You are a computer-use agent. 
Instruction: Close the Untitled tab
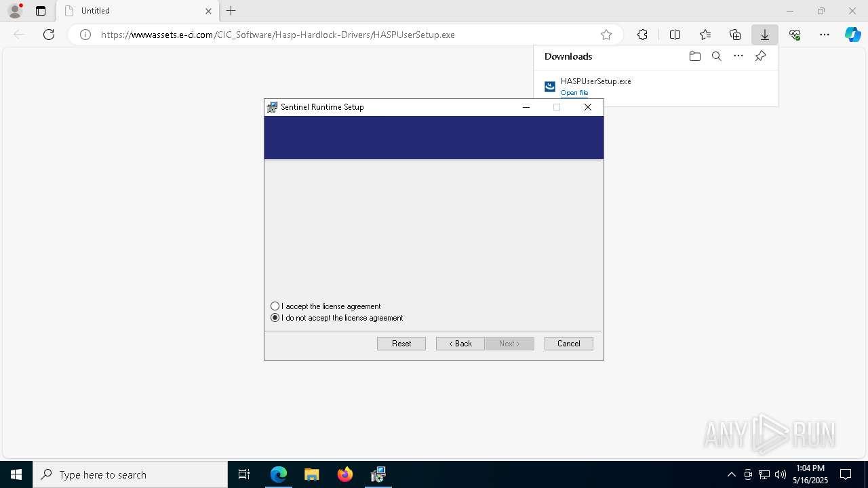pos(209,11)
